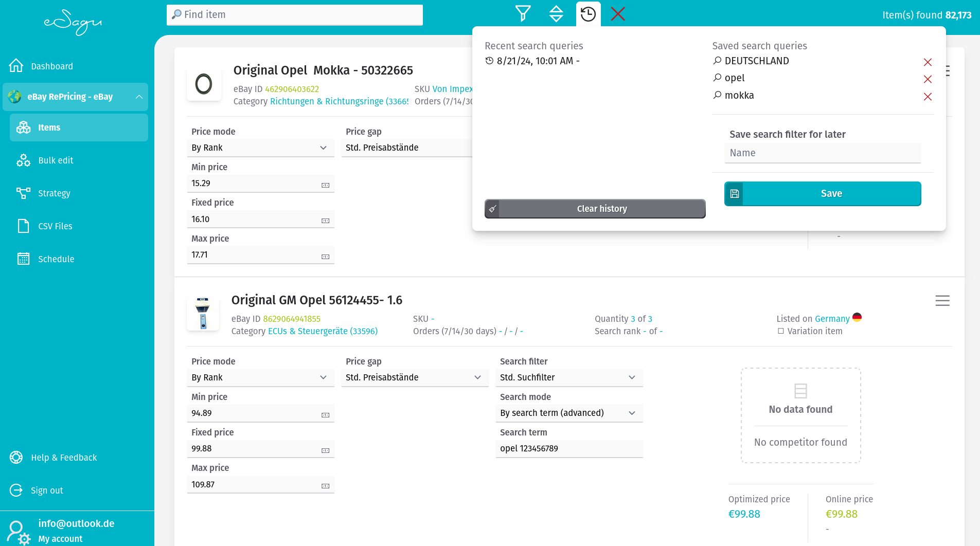
Task: Open Search filter Std. Suchfilter dropdown
Action: [569, 378]
